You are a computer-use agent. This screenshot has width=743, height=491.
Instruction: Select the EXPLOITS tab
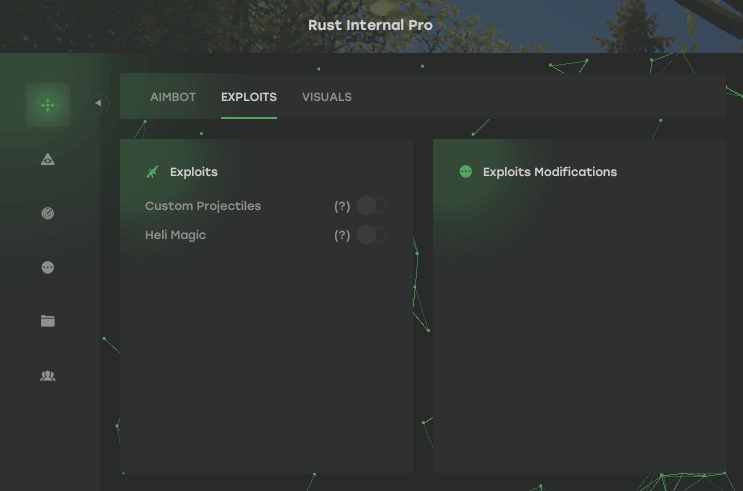249,97
